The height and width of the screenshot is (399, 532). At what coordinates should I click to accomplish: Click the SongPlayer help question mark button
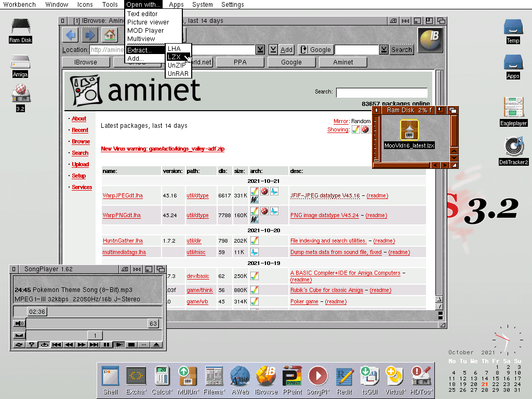tap(32, 345)
